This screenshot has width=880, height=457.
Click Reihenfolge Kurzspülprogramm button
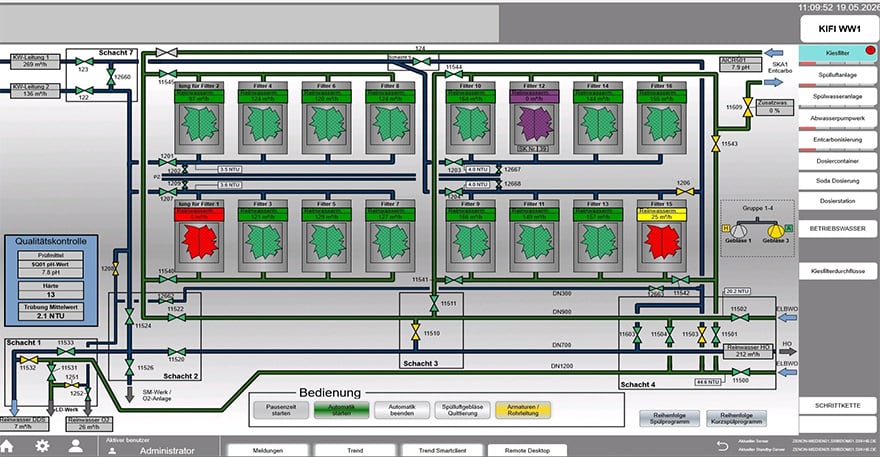[736, 418]
